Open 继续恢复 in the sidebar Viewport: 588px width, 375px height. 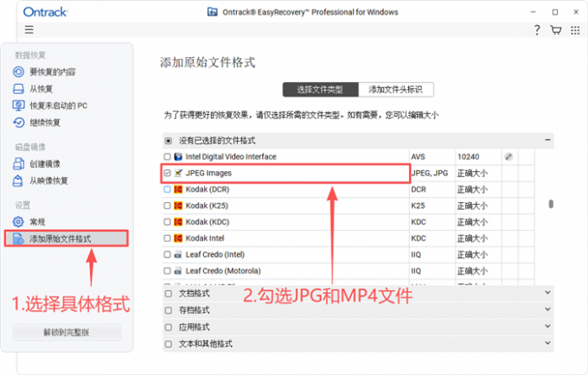click(x=45, y=123)
